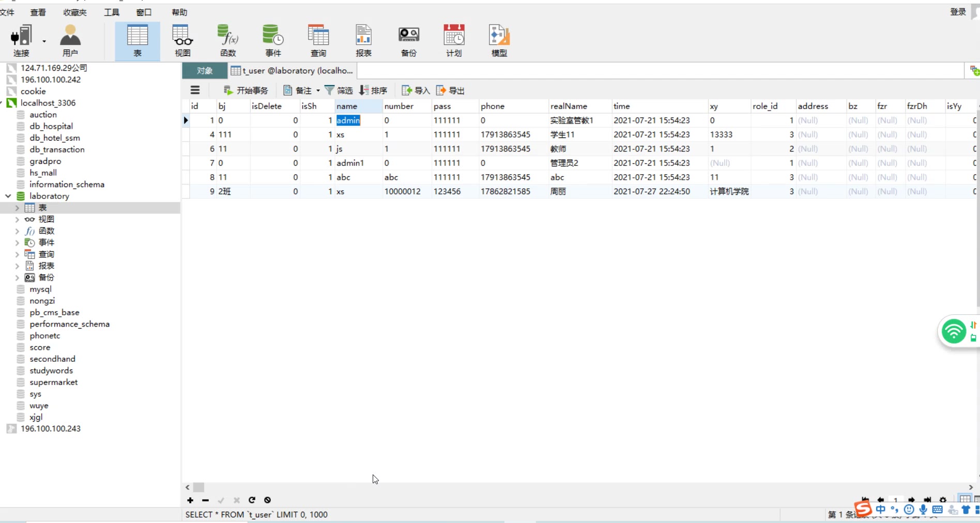980x523 pixels.
Task: Click the 登录 login link
Action: coord(958,12)
